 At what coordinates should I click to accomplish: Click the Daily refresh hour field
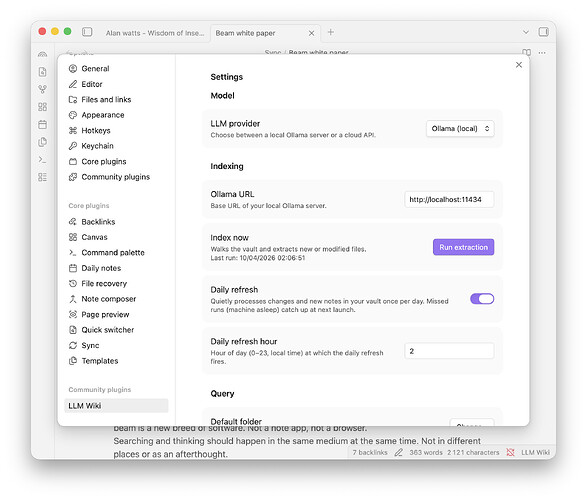tap(449, 351)
